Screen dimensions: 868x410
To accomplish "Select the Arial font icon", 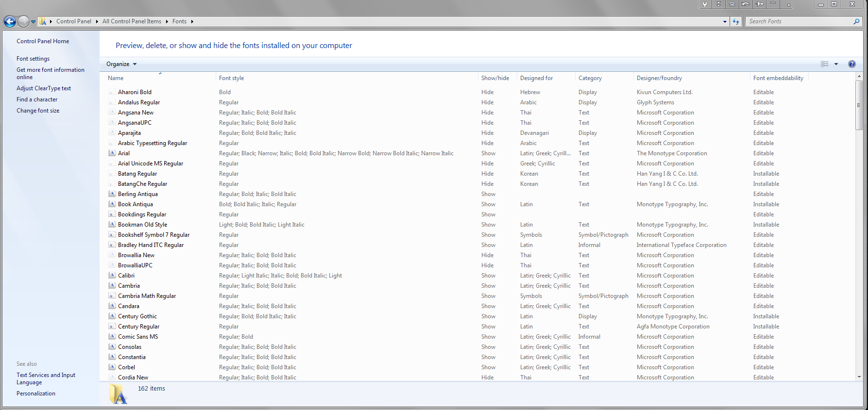I will [x=112, y=153].
